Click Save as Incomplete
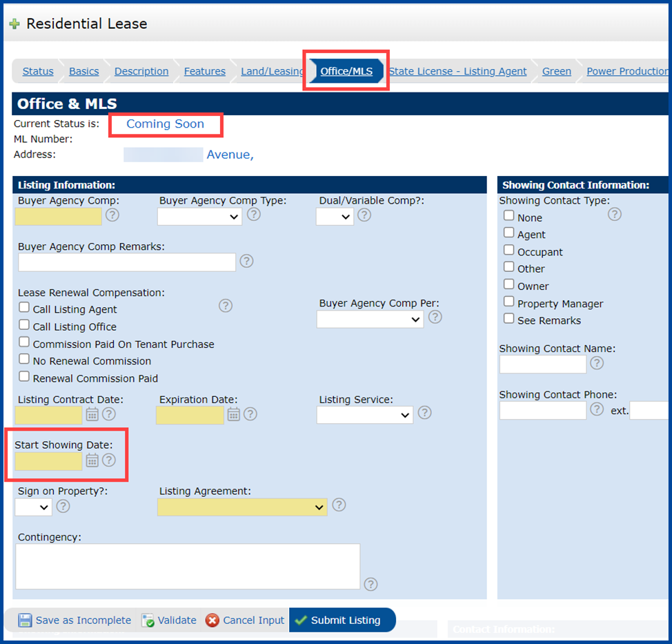The height and width of the screenshot is (644, 672). click(75, 620)
